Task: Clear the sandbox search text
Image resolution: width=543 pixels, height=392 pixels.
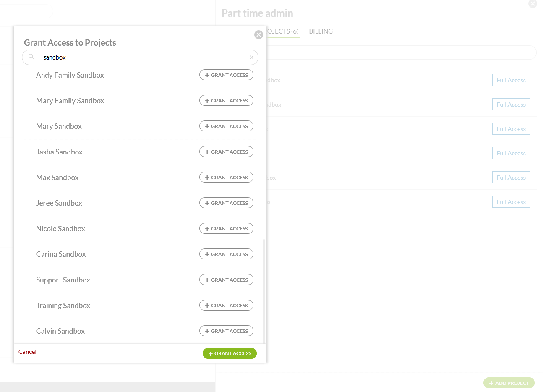Action: click(x=251, y=57)
